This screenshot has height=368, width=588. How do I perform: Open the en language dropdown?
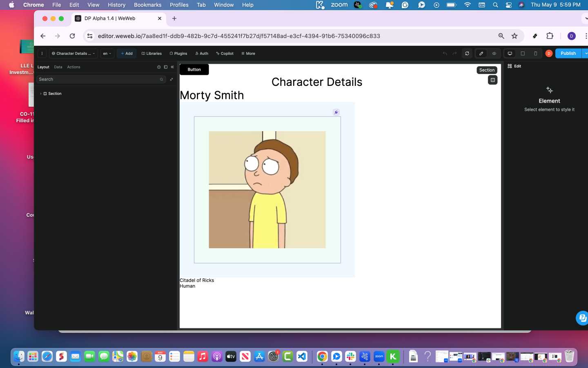pyautogui.click(x=107, y=54)
